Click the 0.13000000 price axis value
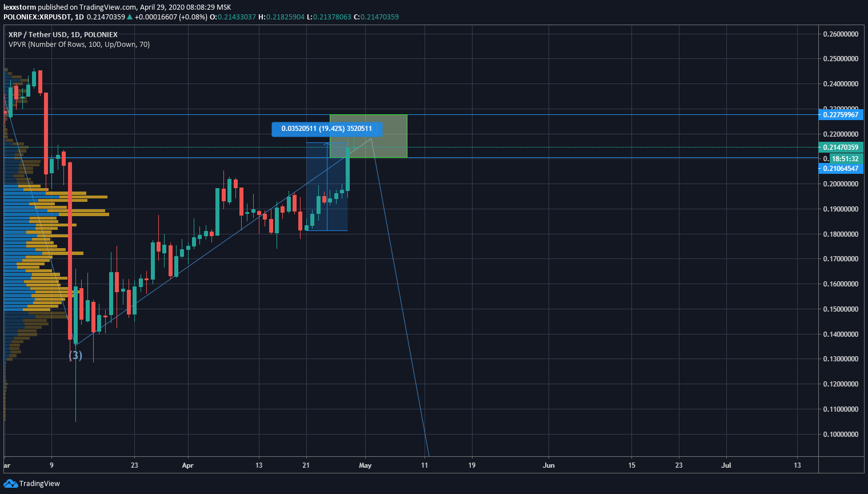Image resolution: width=868 pixels, height=494 pixels. pyautogui.click(x=841, y=359)
